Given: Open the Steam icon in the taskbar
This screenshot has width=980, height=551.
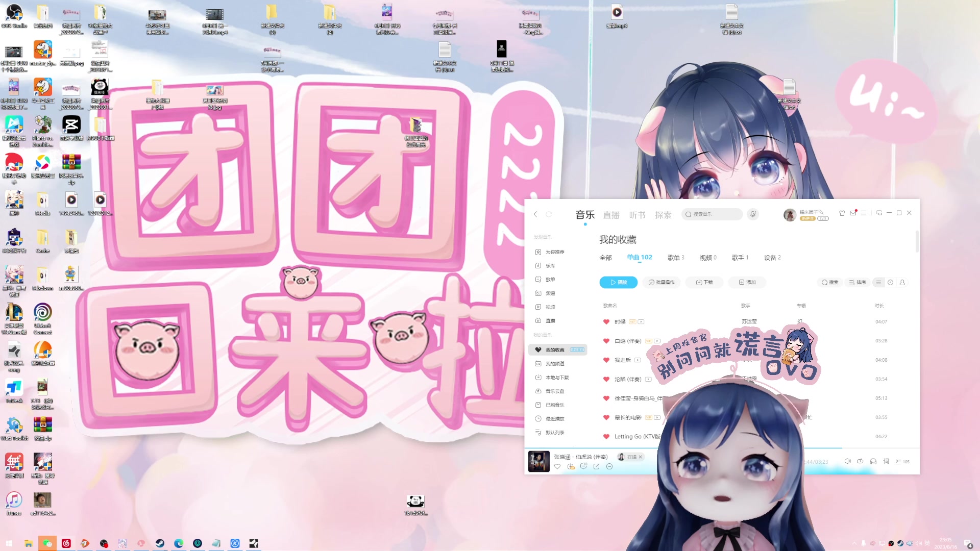Looking at the screenshot, I should click(x=160, y=543).
